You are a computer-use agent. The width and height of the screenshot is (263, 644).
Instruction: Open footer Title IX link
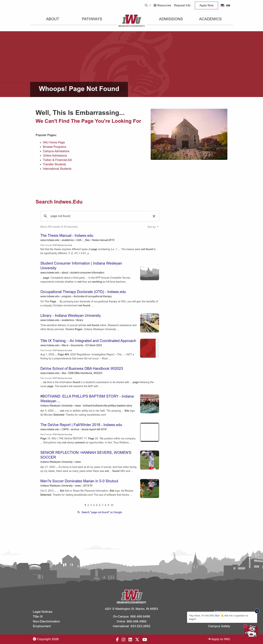coord(38,616)
